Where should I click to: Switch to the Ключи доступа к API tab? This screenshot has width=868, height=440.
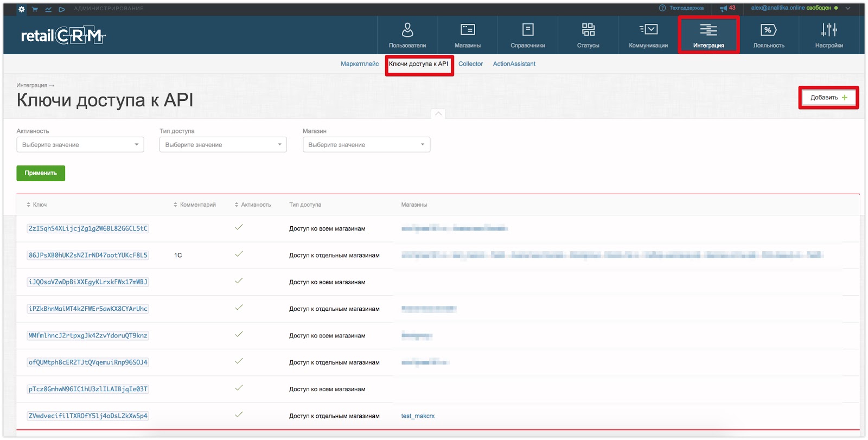pyautogui.click(x=419, y=64)
